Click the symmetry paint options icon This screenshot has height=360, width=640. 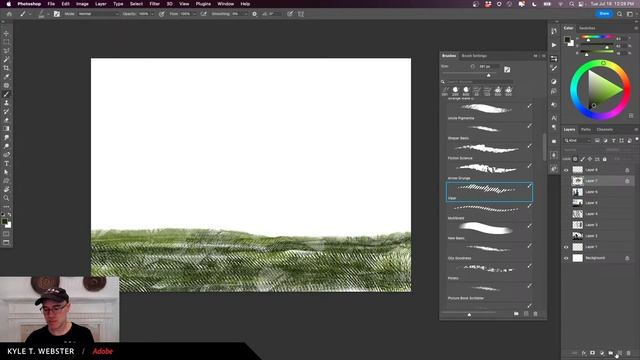point(301,14)
